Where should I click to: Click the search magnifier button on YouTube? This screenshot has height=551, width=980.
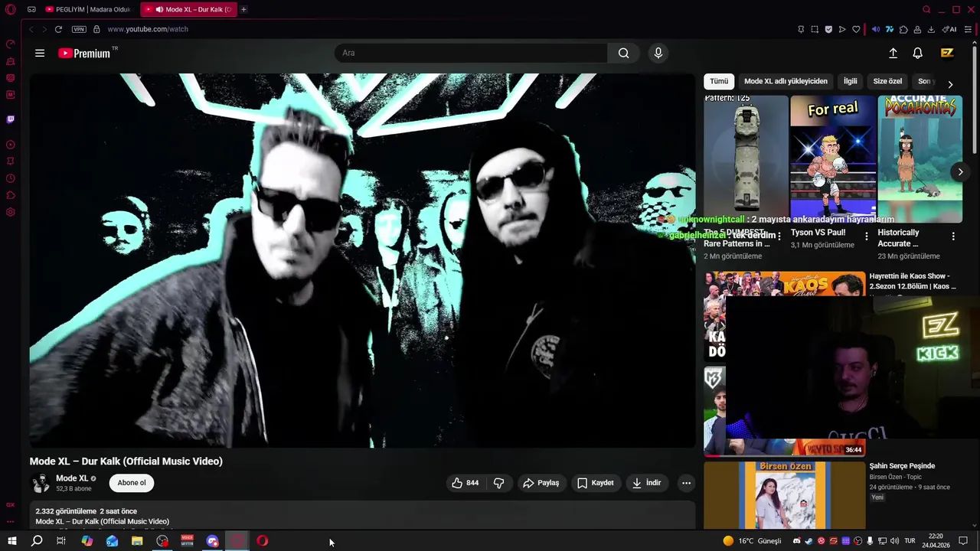624,53
